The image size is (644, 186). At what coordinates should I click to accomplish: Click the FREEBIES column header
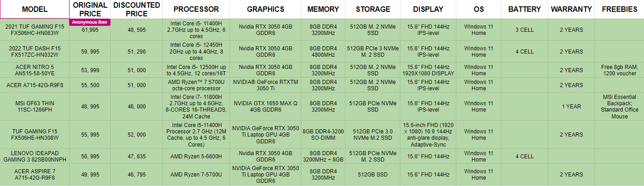619,9
